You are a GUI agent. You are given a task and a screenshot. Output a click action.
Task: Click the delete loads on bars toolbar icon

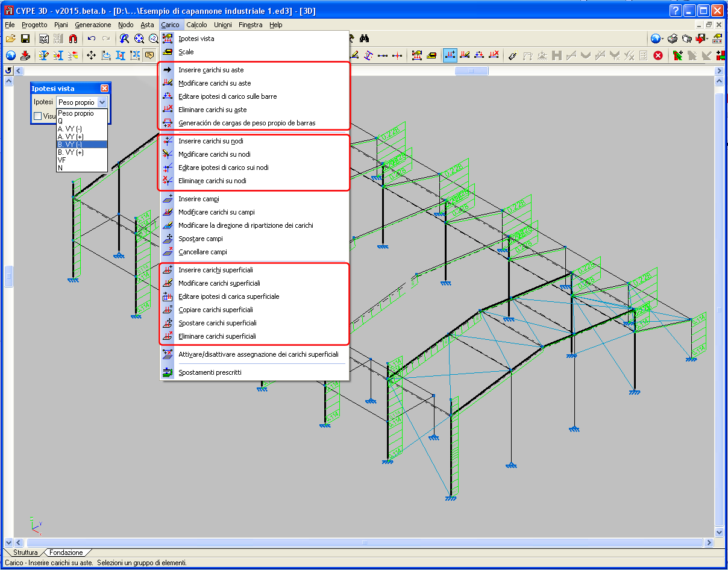(494, 55)
